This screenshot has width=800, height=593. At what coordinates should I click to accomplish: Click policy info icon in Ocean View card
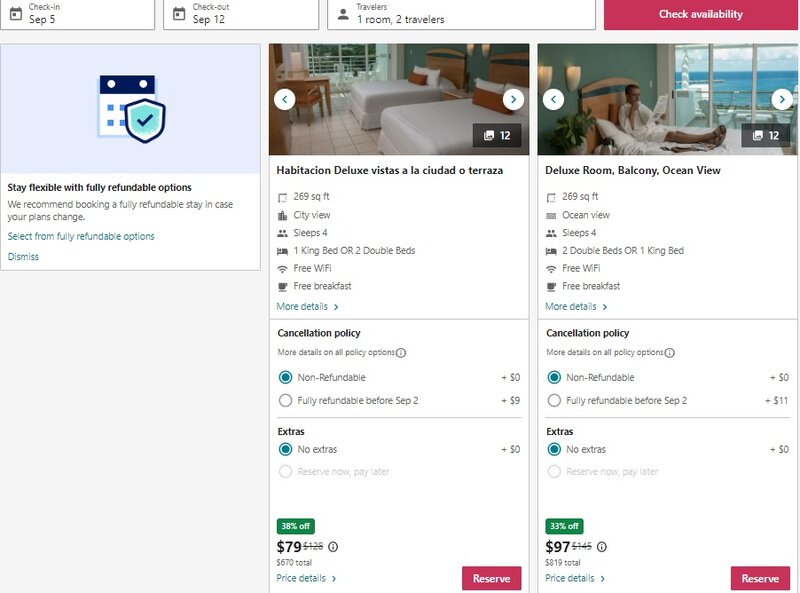coord(670,353)
